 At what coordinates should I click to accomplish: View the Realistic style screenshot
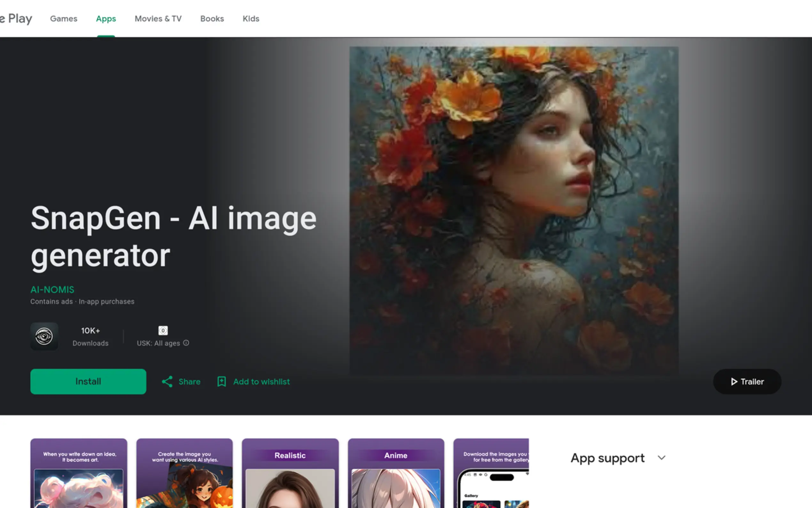coord(290,477)
